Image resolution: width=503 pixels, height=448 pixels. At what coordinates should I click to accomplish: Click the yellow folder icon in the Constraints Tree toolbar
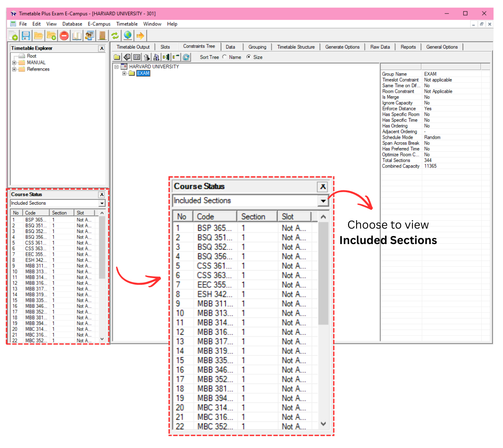(117, 57)
